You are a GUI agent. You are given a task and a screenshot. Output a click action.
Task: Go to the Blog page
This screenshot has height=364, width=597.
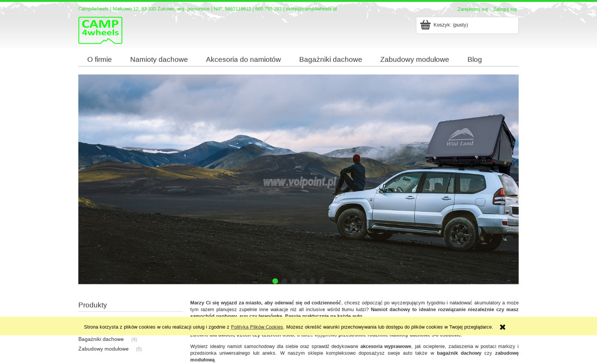[x=475, y=59]
